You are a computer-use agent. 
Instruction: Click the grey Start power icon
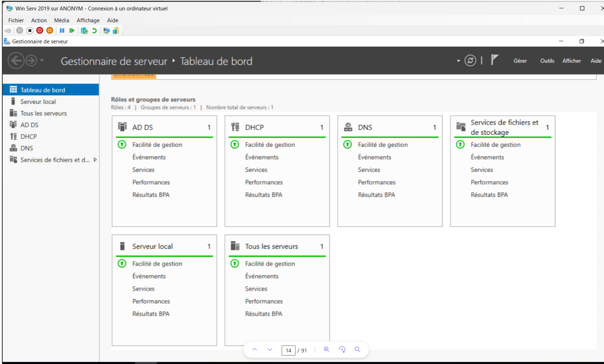[x=20, y=30]
